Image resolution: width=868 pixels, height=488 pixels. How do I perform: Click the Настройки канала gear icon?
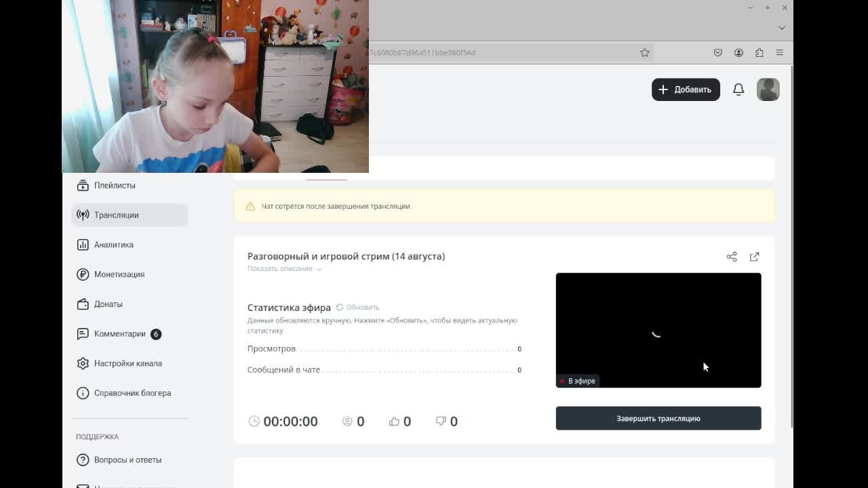click(83, 363)
